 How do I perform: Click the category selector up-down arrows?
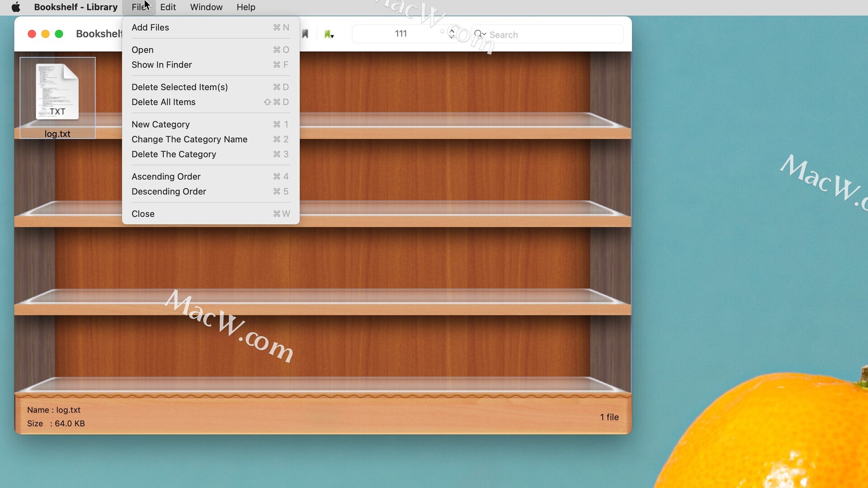click(x=452, y=34)
